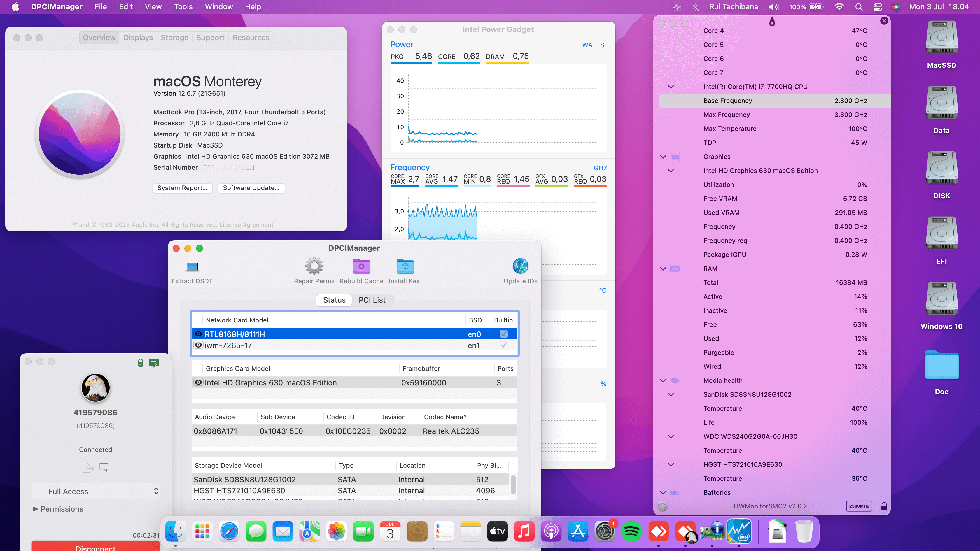This screenshot has width=980, height=551.
Task: Open Install Kext in DPCIManager
Action: tap(405, 266)
